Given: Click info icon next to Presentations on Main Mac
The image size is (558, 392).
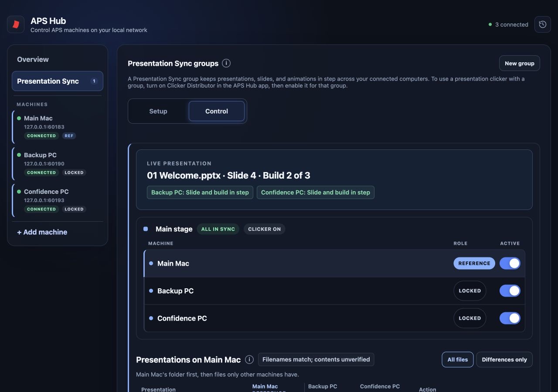Looking at the screenshot, I should click(x=249, y=359).
